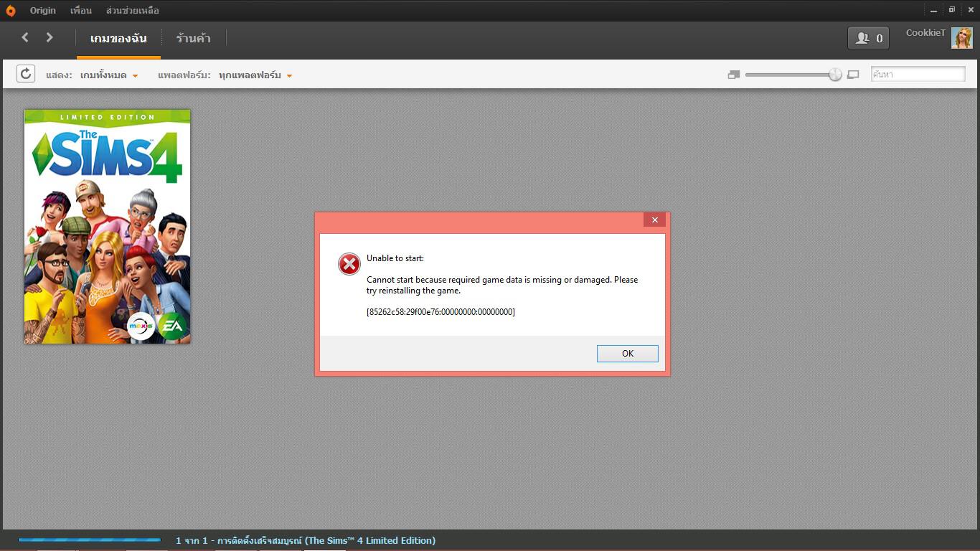980x551 pixels.
Task: Expand the ทุกแพลตฟอร์ม platform dropdown
Action: coord(255,75)
